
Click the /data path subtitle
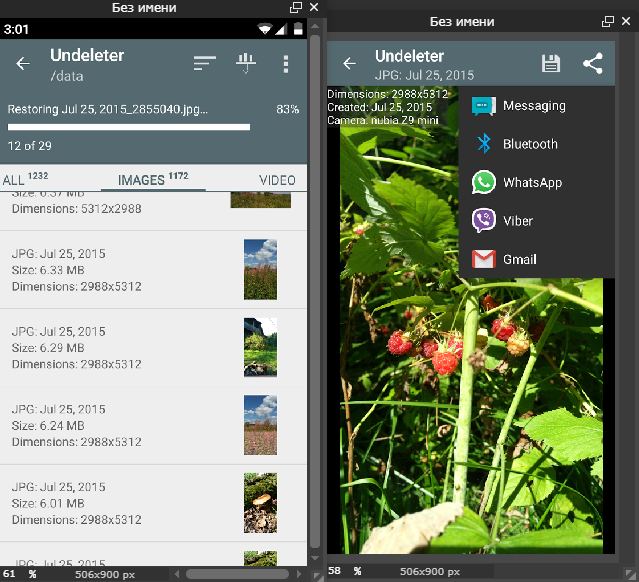67,76
